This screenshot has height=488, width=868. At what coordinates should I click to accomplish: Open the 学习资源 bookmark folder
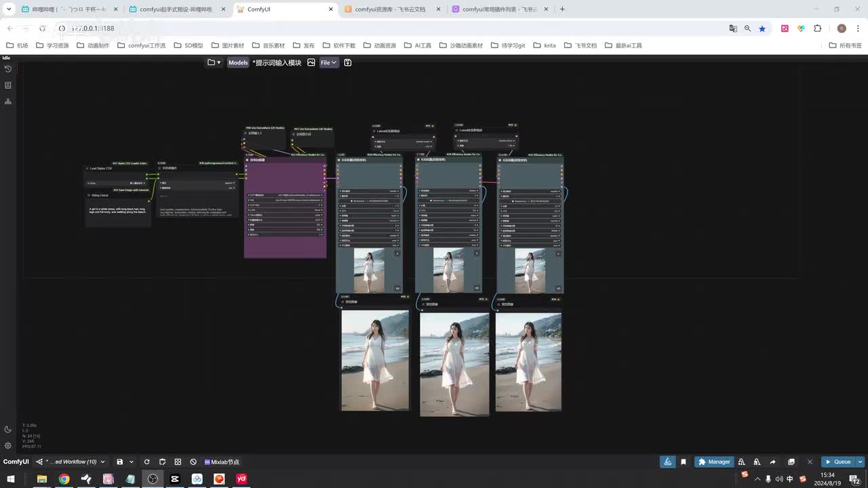52,45
